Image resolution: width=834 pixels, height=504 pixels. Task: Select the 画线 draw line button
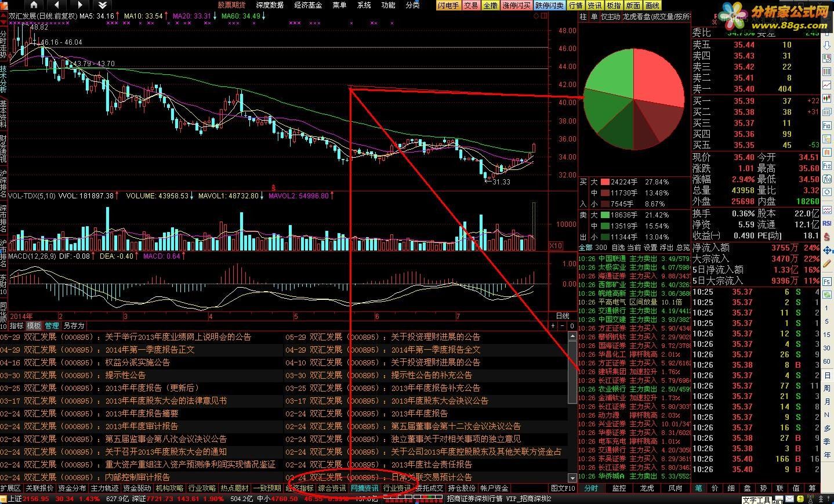652,5
